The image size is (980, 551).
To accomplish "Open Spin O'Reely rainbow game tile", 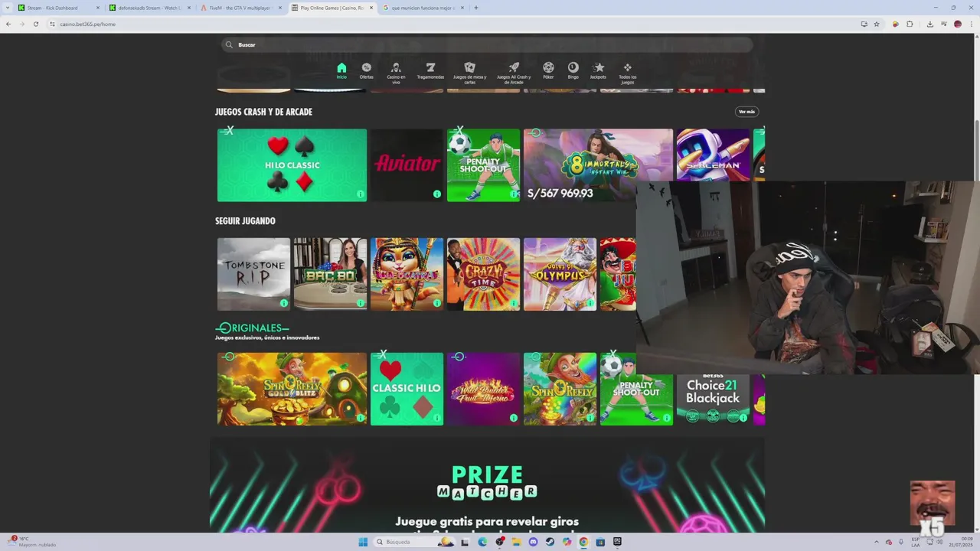I will pyautogui.click(x=560, y=389).
